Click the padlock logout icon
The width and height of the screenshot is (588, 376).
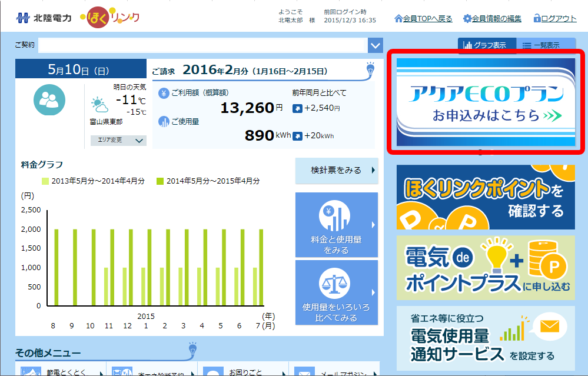[x=537, y=18]
